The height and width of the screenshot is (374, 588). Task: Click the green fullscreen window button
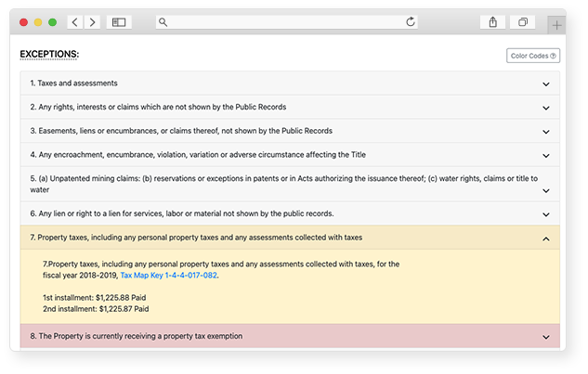click(x=53, y=22)
